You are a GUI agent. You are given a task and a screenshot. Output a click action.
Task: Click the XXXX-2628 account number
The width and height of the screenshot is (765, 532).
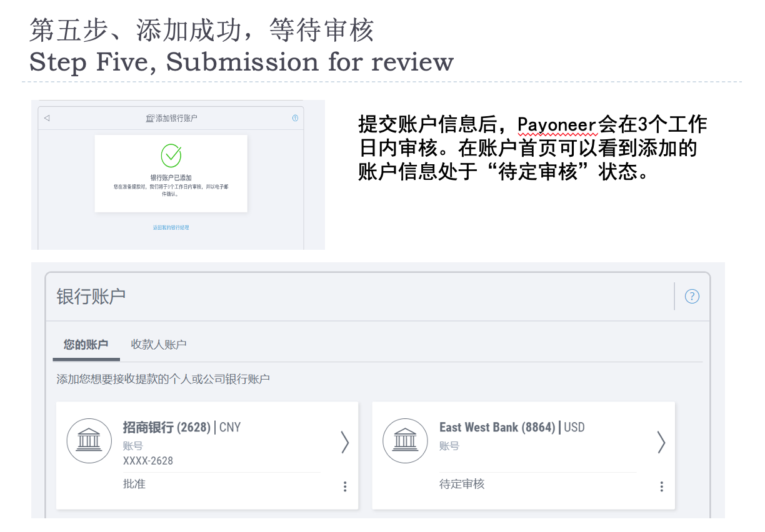point(148,461)
